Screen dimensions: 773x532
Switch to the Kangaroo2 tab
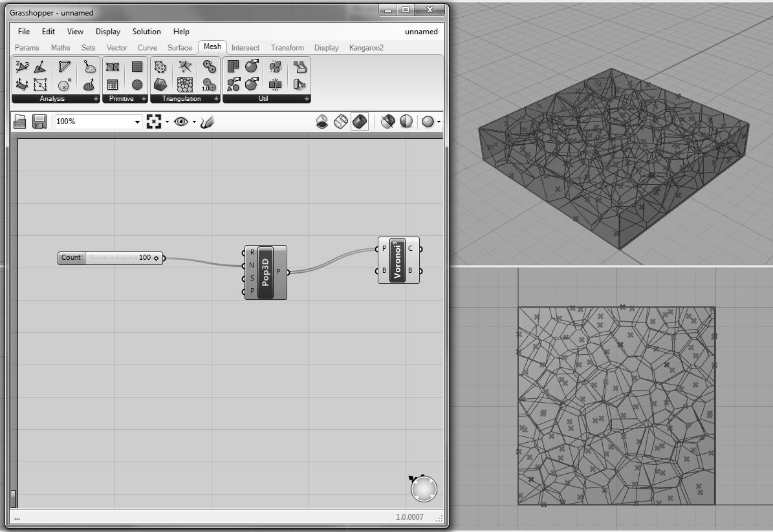[x=366, y=48]
